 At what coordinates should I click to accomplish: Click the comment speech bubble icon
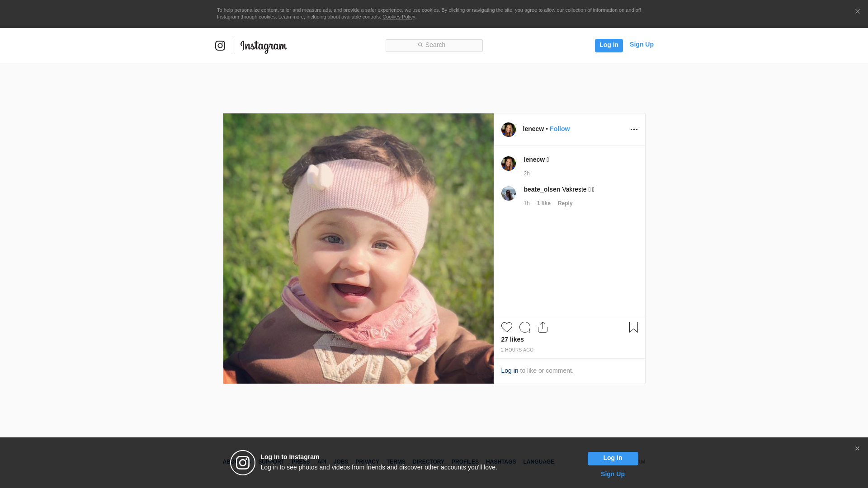coord(524,327)
